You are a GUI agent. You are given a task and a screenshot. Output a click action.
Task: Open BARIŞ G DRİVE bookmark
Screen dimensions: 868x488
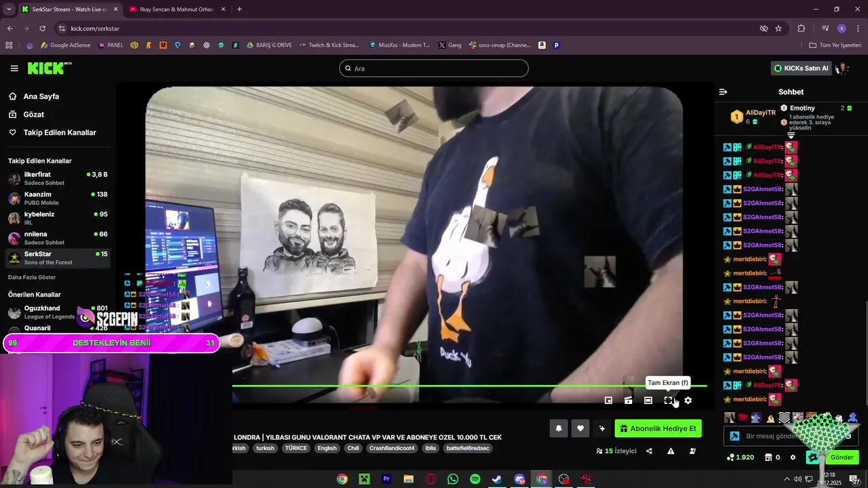pos(269,45)
